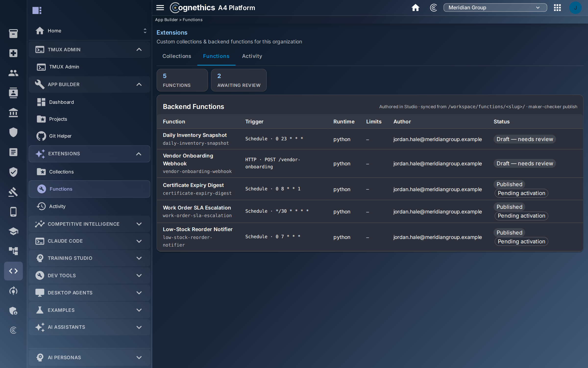Open Home in the sidebar
The image size is (588, 368).
point(89,31)
